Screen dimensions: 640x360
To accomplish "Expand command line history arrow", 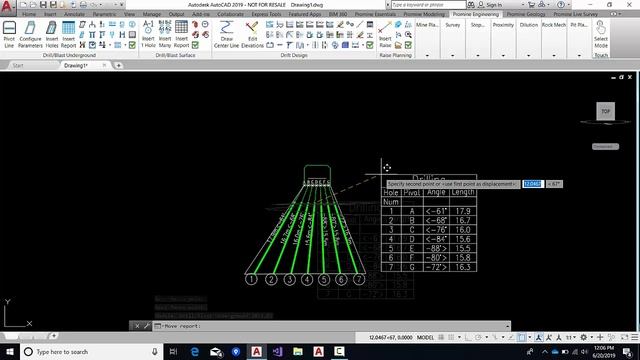I will pyautogui.click(x=507, y=326).
